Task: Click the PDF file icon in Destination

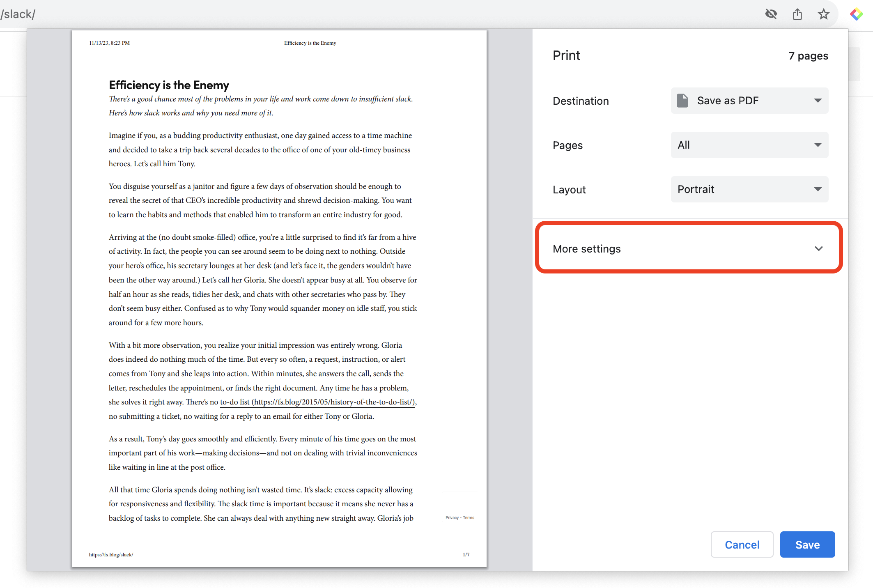Action: pos(682,101)
